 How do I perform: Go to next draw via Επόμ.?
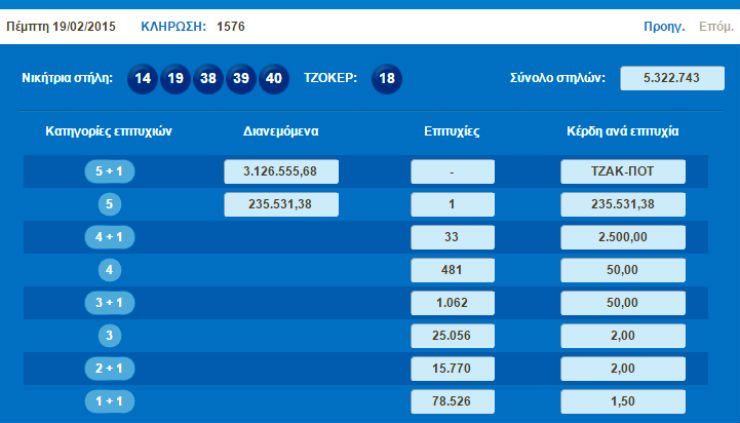coord(714,26)
